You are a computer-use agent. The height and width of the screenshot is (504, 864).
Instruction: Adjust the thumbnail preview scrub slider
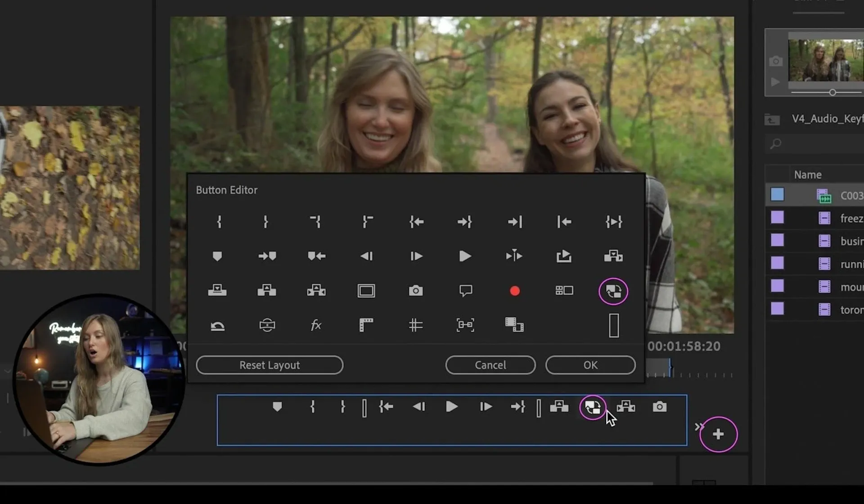pos(832,92)
